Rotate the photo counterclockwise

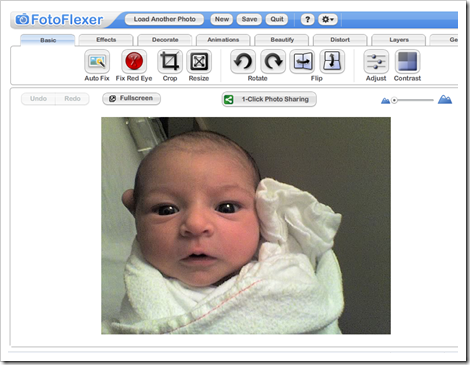pos(243,61)
